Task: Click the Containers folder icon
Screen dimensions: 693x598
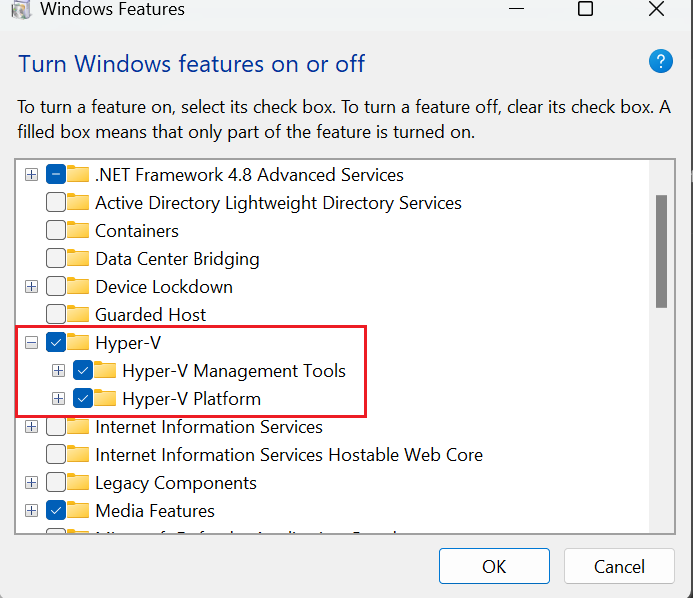Action: pos(78,231)
